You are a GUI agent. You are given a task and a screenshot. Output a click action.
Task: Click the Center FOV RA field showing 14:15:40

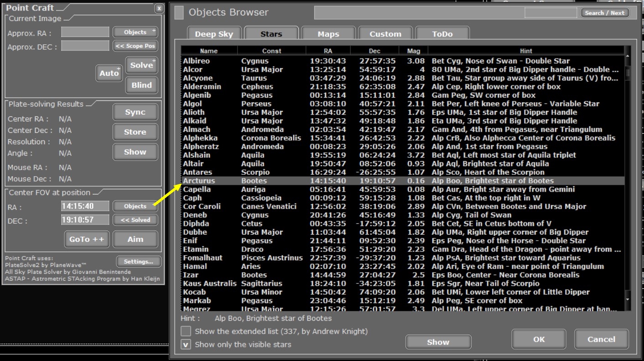[85, 206]
